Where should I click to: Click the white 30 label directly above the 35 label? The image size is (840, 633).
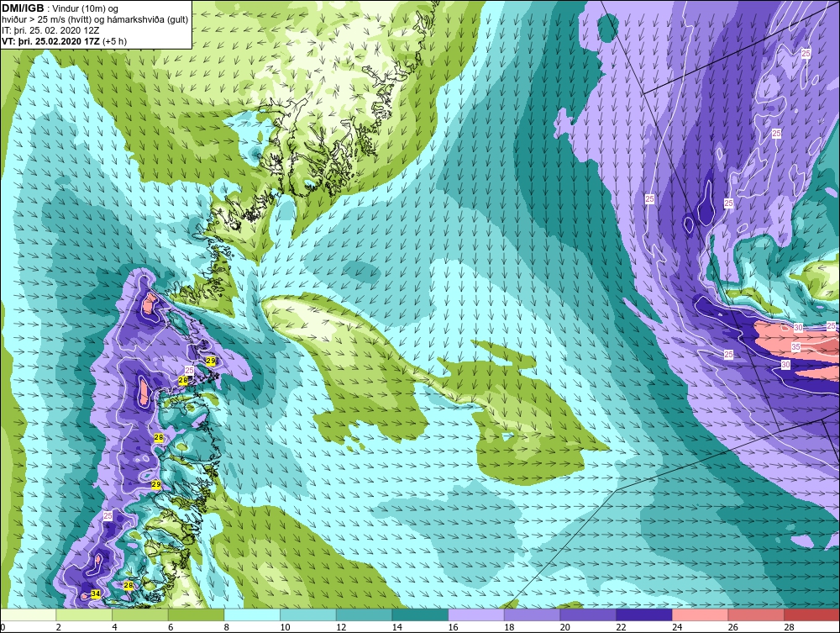[x=798, y=328]
